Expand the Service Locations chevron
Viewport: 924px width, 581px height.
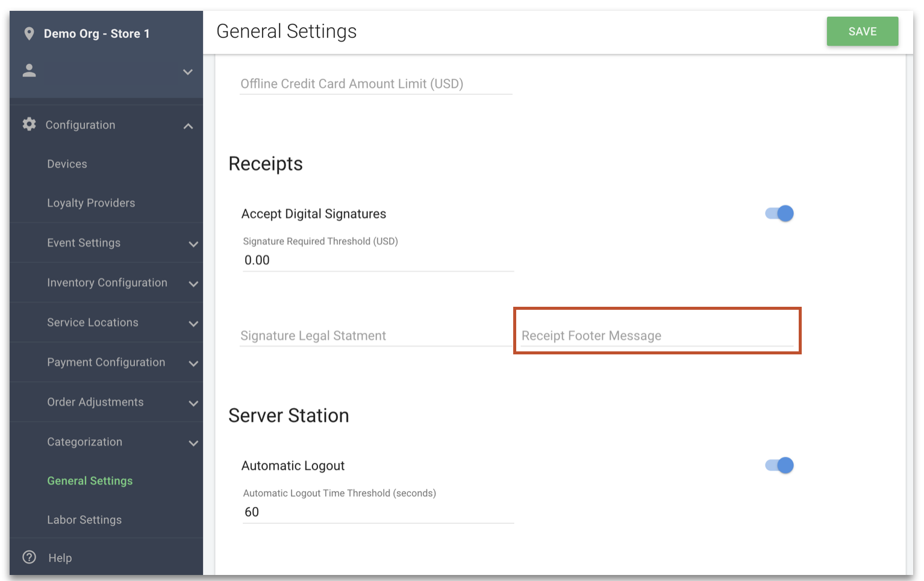[193, 324]
